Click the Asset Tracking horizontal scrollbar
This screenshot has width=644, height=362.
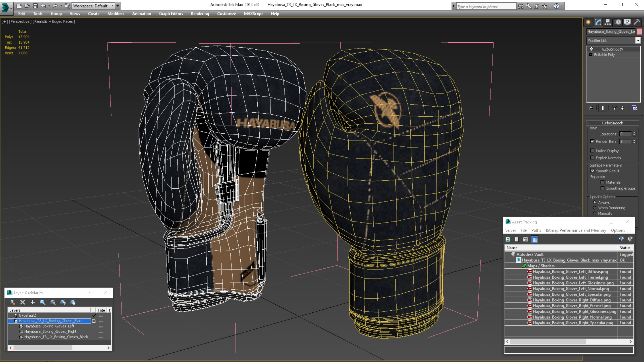(569, 341)
